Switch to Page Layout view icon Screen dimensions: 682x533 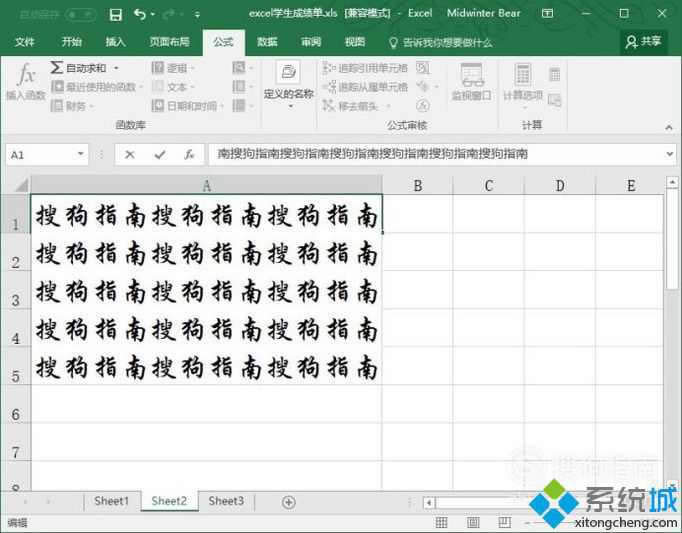(x=473, y=522)
